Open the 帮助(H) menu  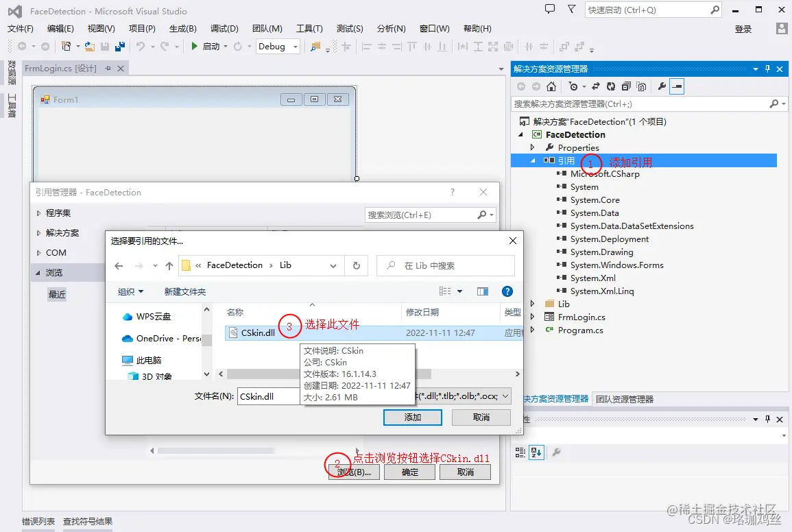coord(477,29)
